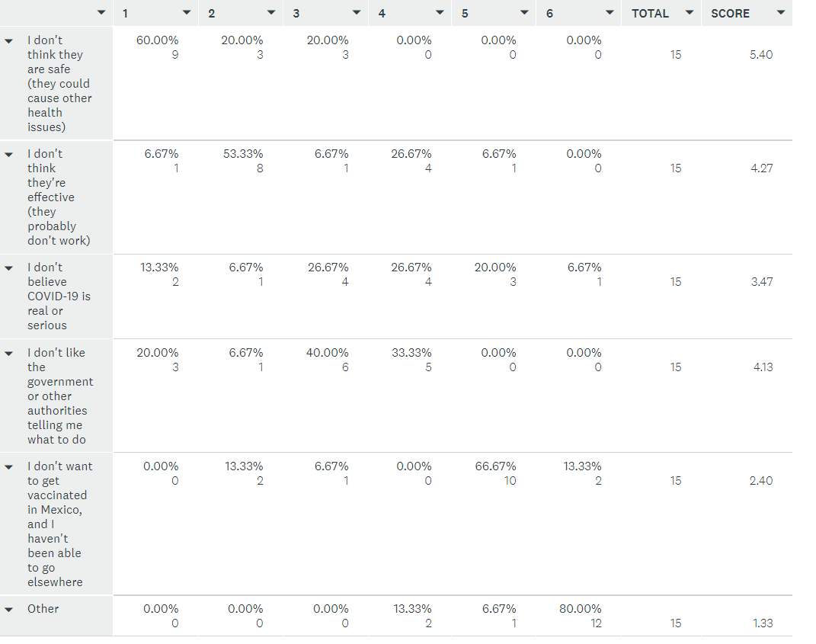The image size is (816, 644).
Task: Expand the "they're effective" row arrow
Action: click(x=9, y=155)
